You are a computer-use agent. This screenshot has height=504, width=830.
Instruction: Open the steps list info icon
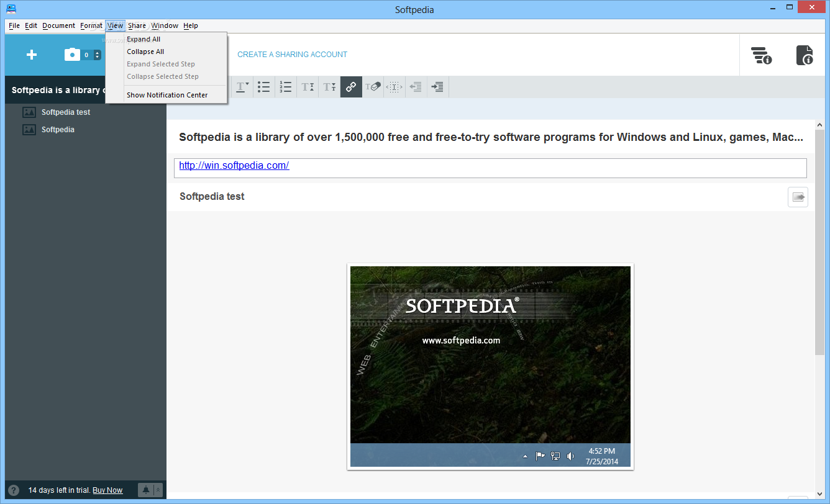click(x=761, y=55)
